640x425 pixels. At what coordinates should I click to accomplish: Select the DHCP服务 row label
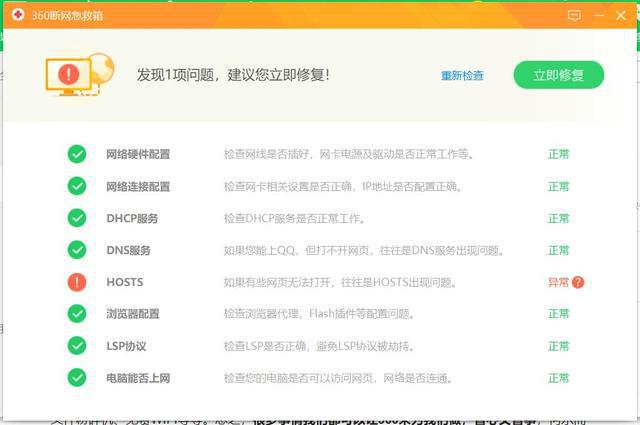point(132,218)
